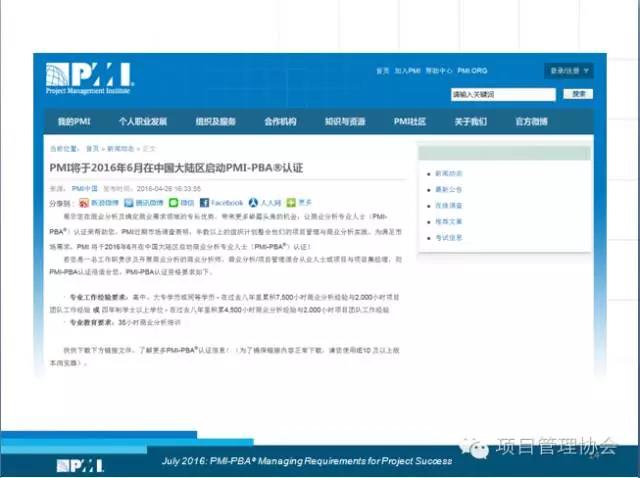This screenshot has height=478, width=640.
Task: Select the 知识与资源 navigation item
Action: 345,122
